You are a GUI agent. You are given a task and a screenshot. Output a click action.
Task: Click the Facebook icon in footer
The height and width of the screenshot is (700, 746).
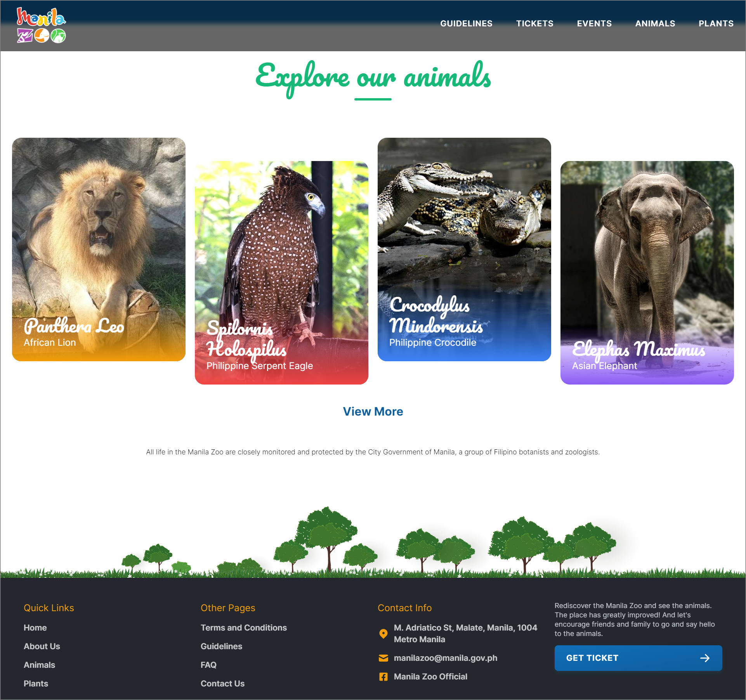pos(383,677)
